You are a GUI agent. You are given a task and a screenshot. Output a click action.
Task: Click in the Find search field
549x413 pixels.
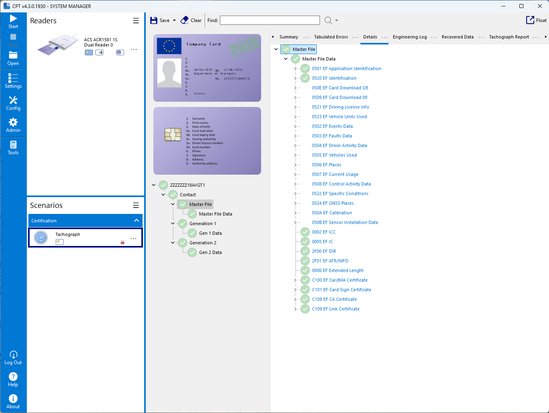pos(270,20)
